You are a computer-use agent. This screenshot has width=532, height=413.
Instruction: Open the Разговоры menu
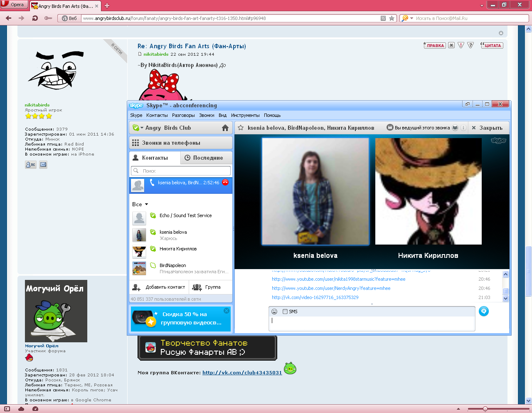point(183,115)
